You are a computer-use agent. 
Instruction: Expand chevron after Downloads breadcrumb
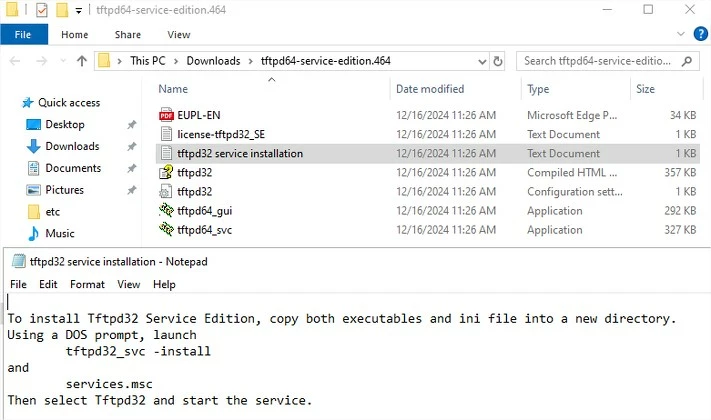pyautogui.click(x=250, y=61)
